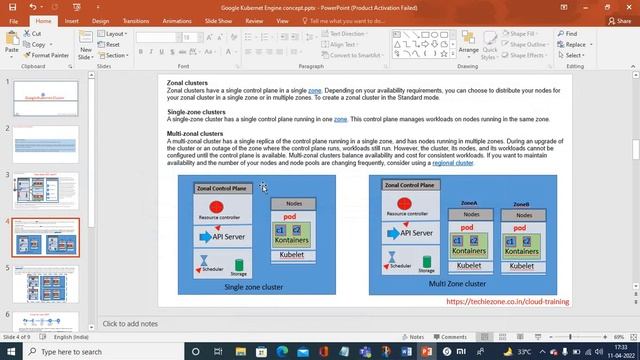Open Customize Quick Access Toolbar dropdown
The image size is (640, 360).
click(98, 7)
